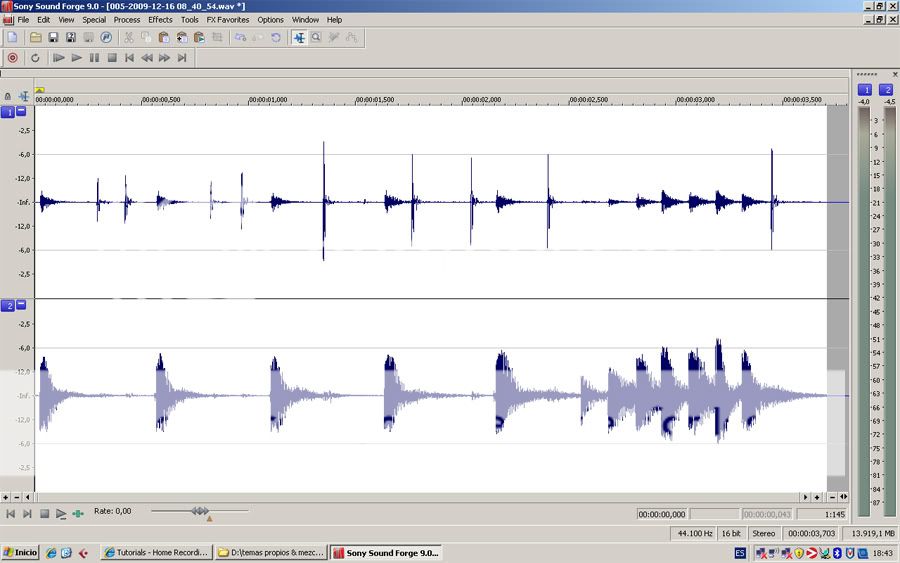Click the Copy icon
The width and height of the screenshot is (900, 563).
pos(146,37)
